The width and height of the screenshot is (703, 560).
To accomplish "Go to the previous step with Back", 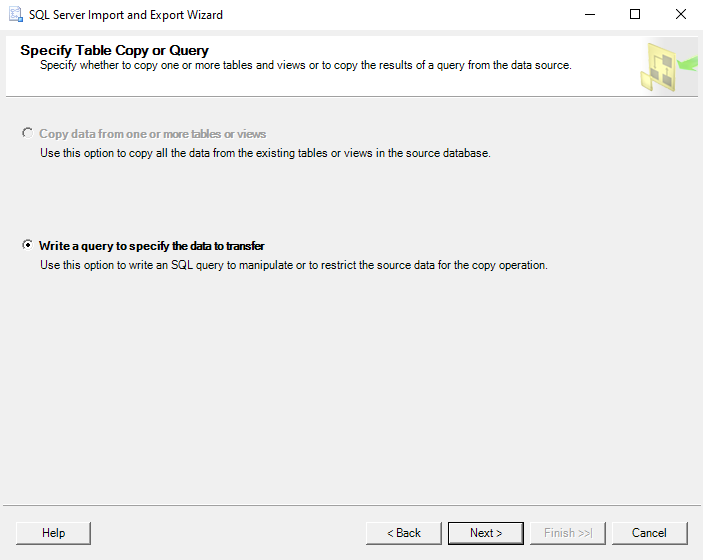I will point(404,533).
